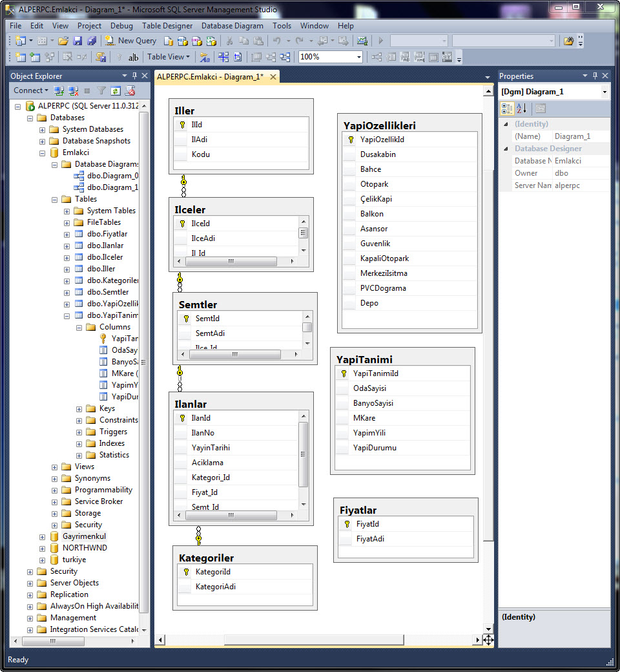Click Ilceler table horizontal scrollbar thumb

[x=231, y=261]
